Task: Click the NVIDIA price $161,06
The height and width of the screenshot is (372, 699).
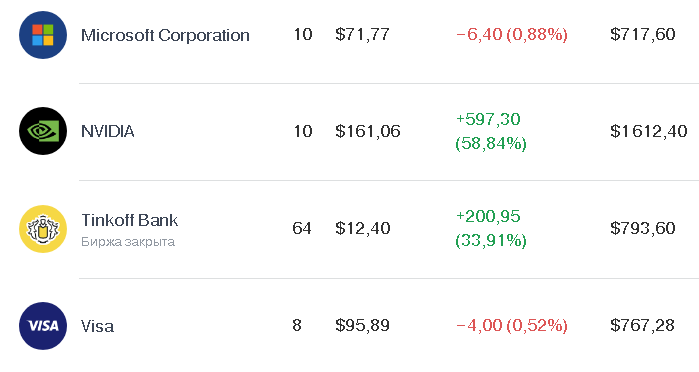Action: click(368, 131)
